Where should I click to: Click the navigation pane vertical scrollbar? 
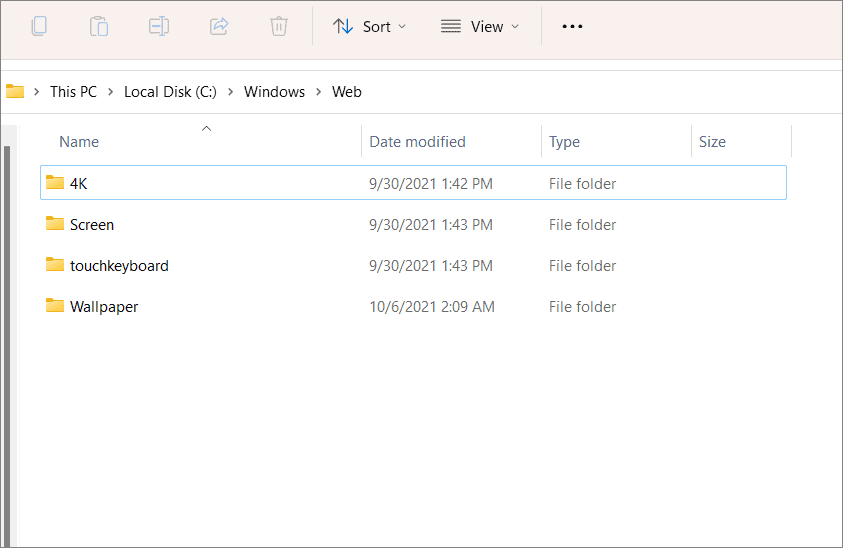pos(7,346)
